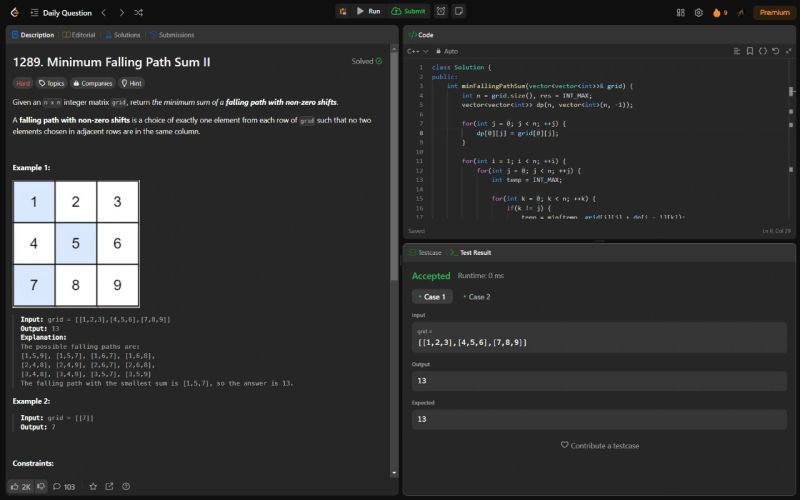This screenshot has width=800, height=500.
Task: Pick a random question with shuffle icon
Action: click(138, 12)
